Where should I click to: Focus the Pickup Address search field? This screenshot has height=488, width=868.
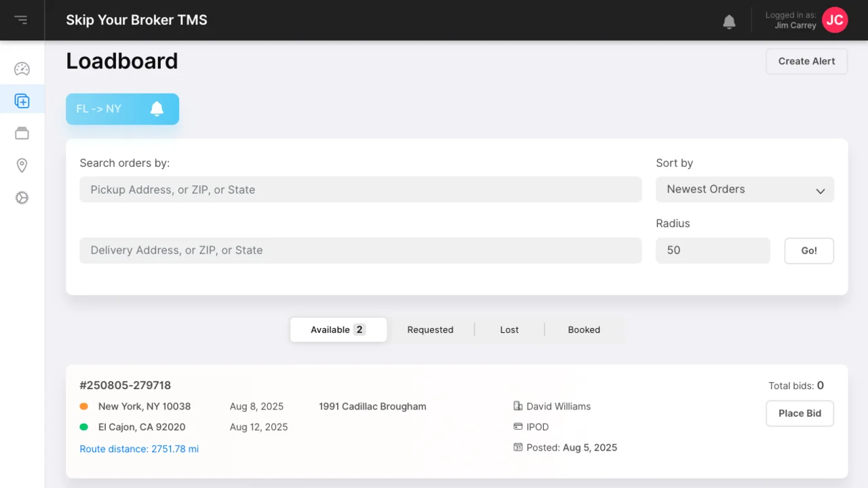click(x=360, y=190)
